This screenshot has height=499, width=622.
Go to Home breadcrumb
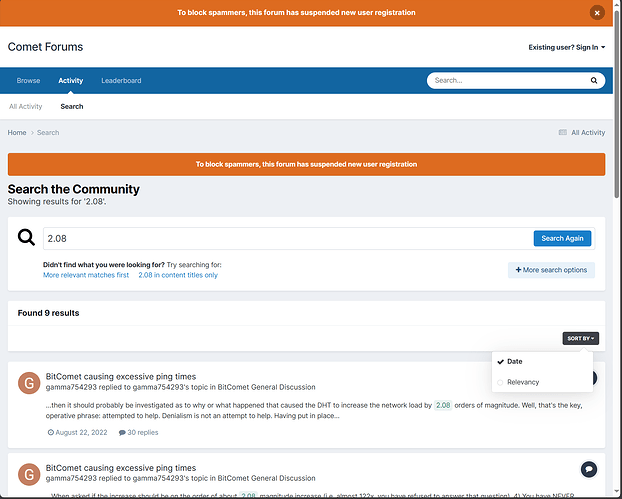click(x=17, y=132)
